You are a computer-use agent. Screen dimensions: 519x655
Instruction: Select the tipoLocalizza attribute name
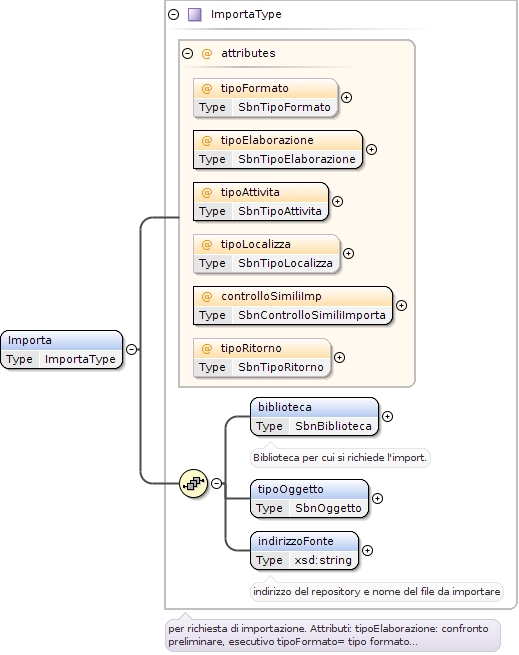click(x=256, y=244)
